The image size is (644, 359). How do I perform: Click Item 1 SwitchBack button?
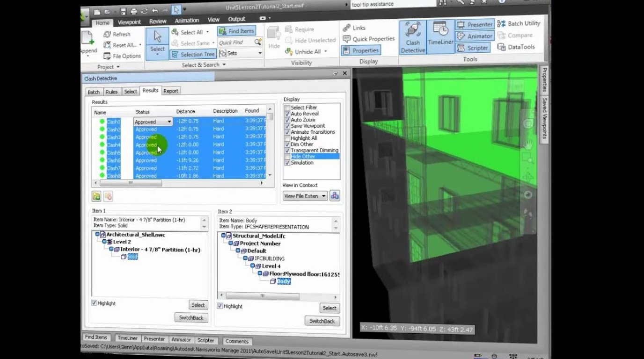pos(191,318)
